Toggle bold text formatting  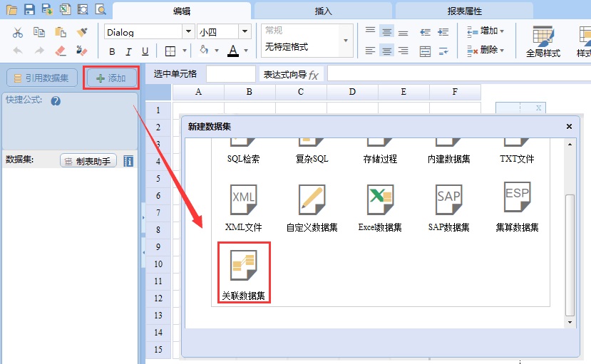pyautogui.click(x=112, y=51)
